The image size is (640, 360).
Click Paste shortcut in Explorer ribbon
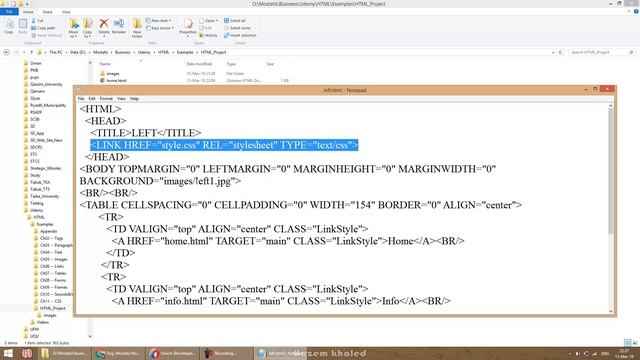coord(47,36)
